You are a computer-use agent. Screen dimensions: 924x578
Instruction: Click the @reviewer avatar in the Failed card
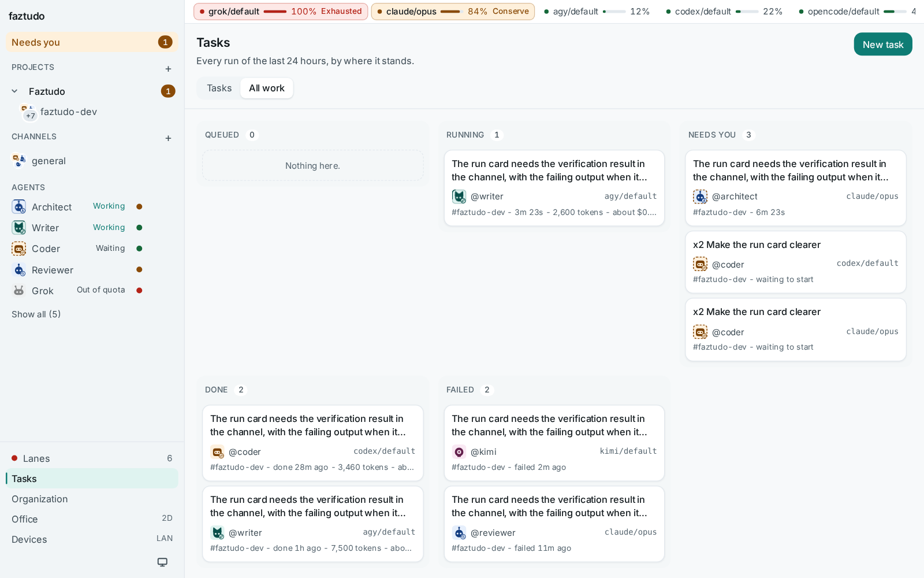[x=459, y=533]
